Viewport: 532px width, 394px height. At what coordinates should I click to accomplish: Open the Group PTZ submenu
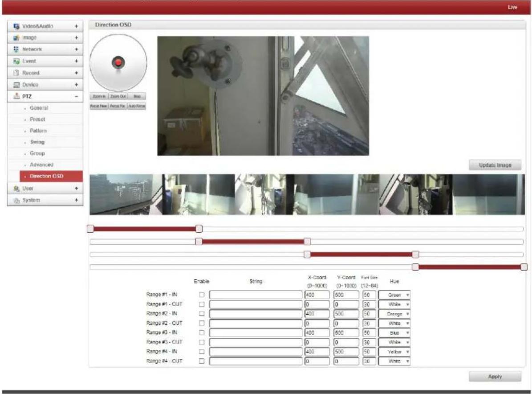point(37,153)
